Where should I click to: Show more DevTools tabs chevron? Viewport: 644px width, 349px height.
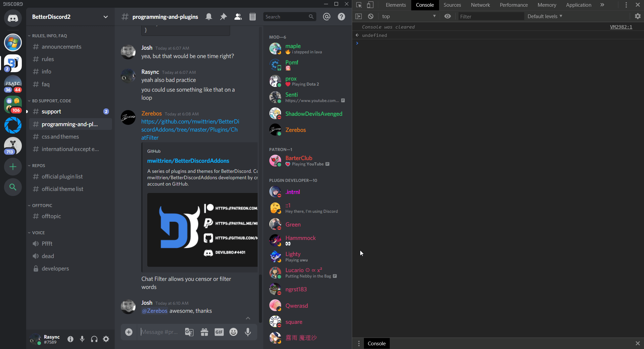[x=602, y=5]
